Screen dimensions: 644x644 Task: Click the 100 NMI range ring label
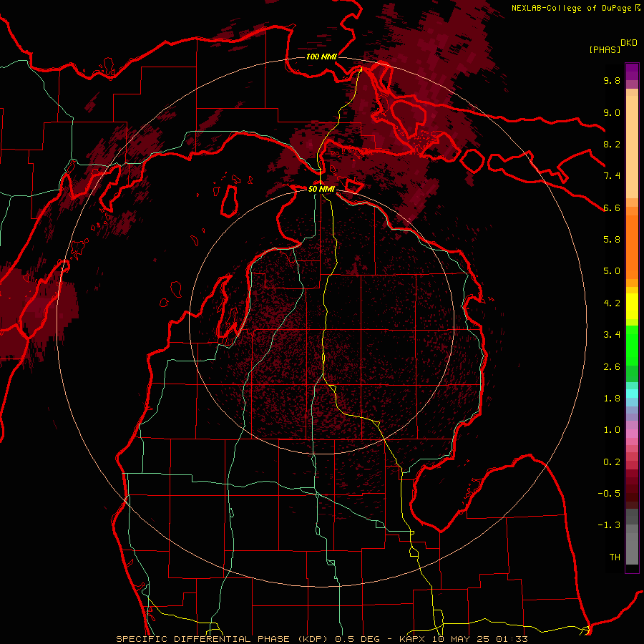click(321, 57)
